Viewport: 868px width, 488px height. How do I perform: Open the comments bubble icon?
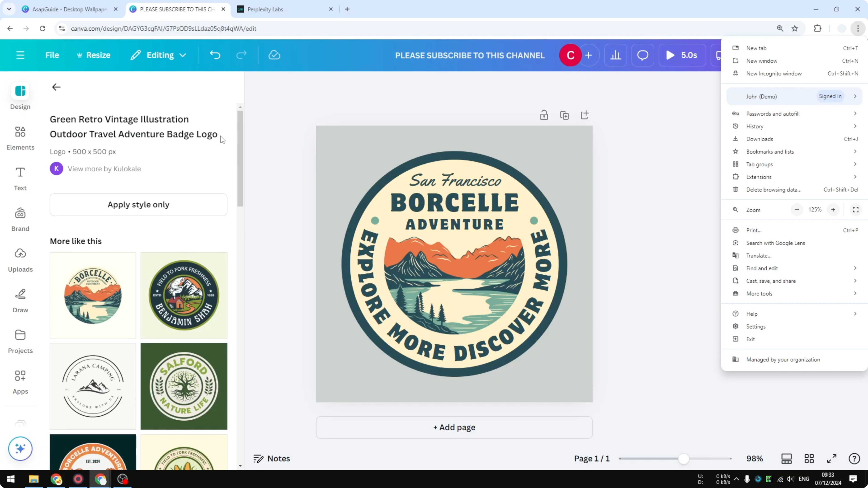pyautogui.click(x=642, y=55)
